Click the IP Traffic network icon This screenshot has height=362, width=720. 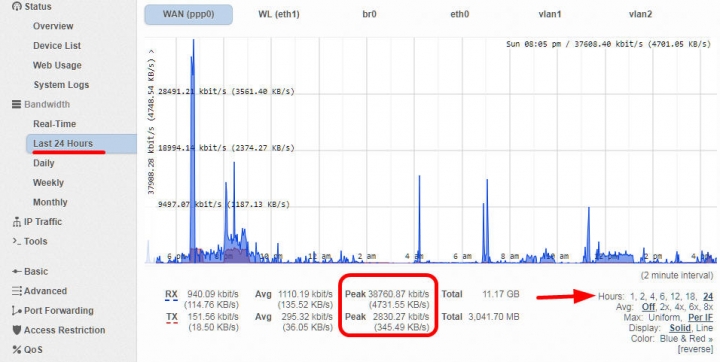[17, 222]
